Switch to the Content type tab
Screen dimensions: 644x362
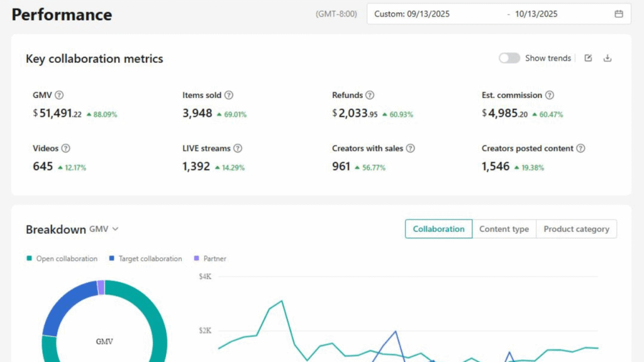504,229
